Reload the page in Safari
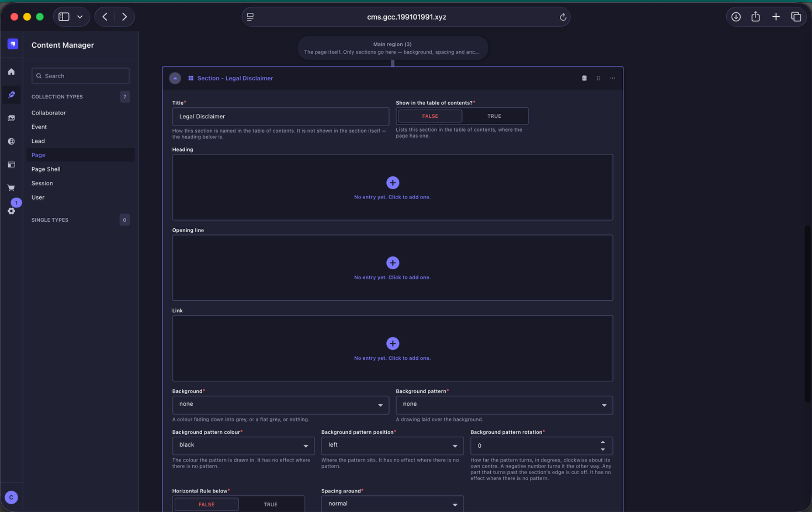The width and height of the screenshot is (812, 512). pyautogui.click(x=562, y=17)
